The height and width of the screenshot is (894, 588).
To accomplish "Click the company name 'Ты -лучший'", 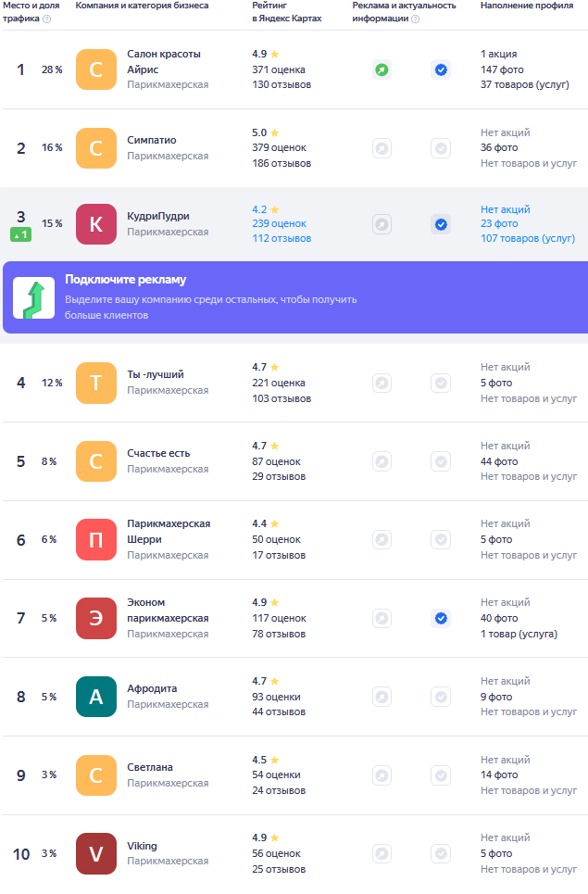I will coord(156,374).
